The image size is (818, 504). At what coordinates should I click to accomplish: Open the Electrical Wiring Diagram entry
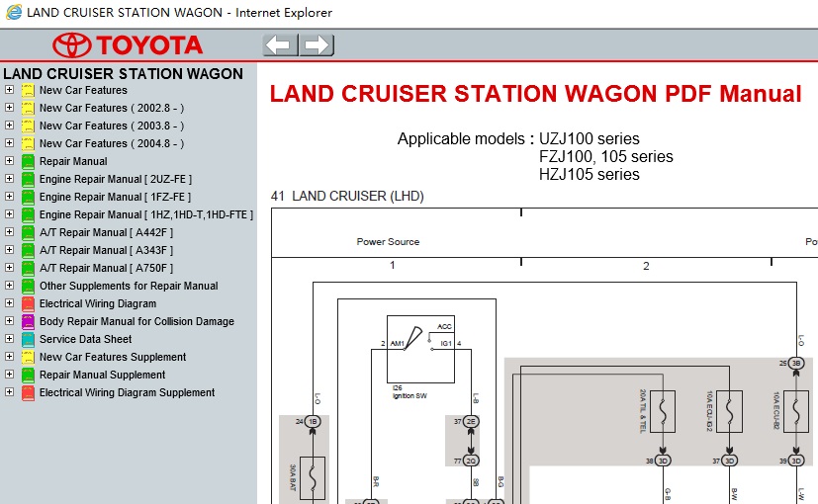[98, 303]
